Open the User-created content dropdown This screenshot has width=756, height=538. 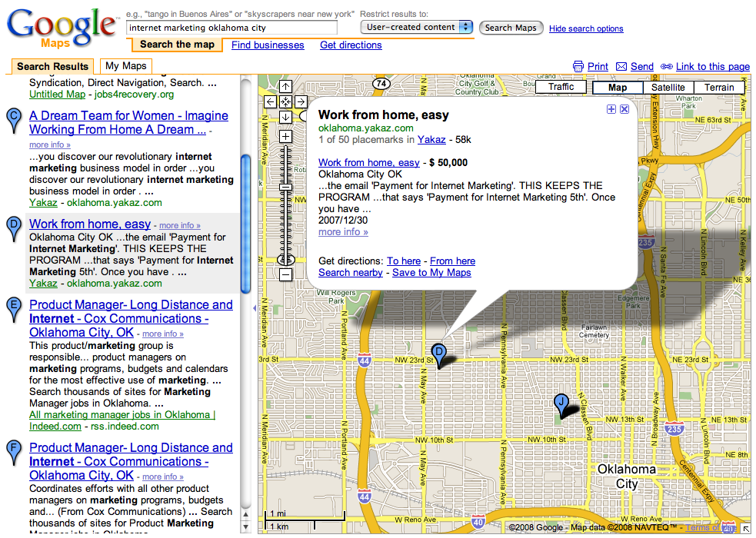point(417,27)
